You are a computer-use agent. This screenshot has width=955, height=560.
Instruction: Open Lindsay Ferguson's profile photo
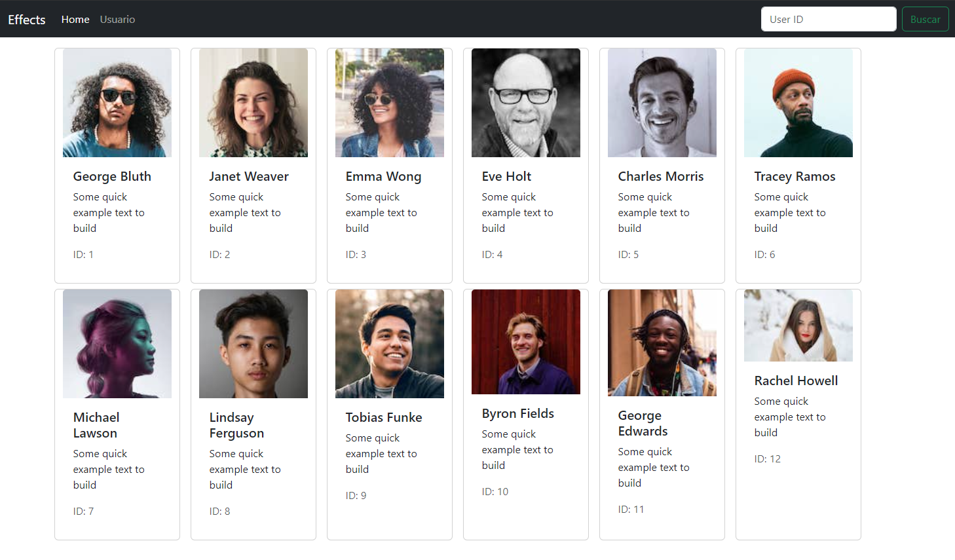[x=253, y=344]
